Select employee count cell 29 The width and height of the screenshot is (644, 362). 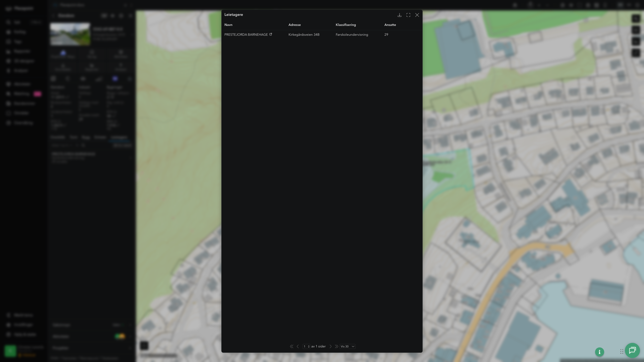(386, 35)
